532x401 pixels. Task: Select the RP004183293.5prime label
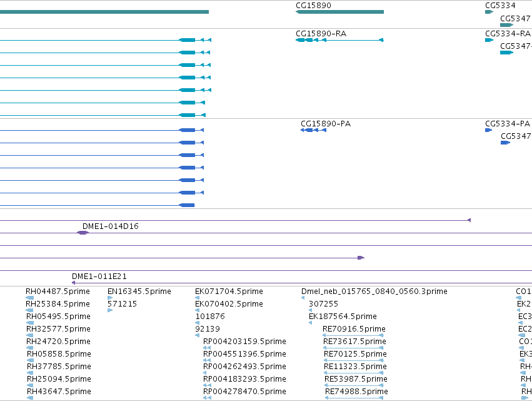coord(244,379)
